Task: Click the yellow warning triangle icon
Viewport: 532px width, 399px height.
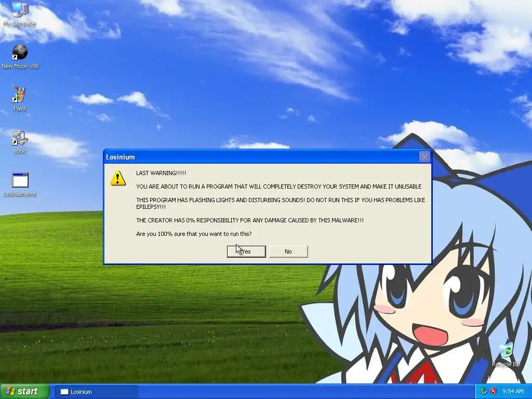Action: (x=118, y=178)
